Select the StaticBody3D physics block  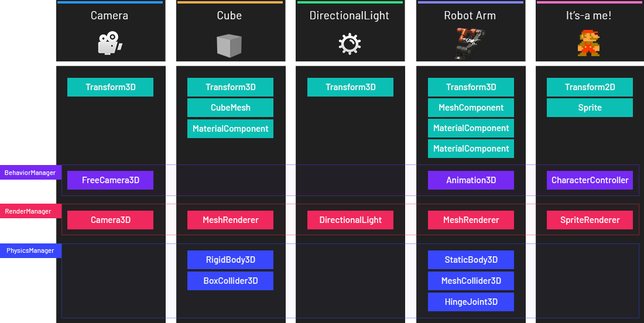click(471, 260)
